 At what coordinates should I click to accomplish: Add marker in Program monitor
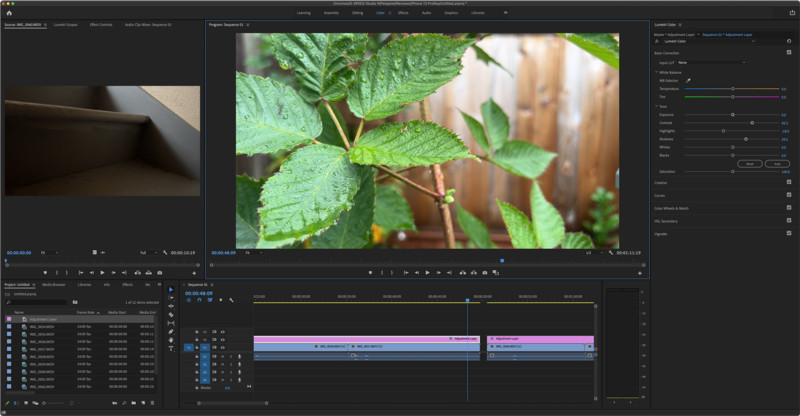(x=370, y=273)
